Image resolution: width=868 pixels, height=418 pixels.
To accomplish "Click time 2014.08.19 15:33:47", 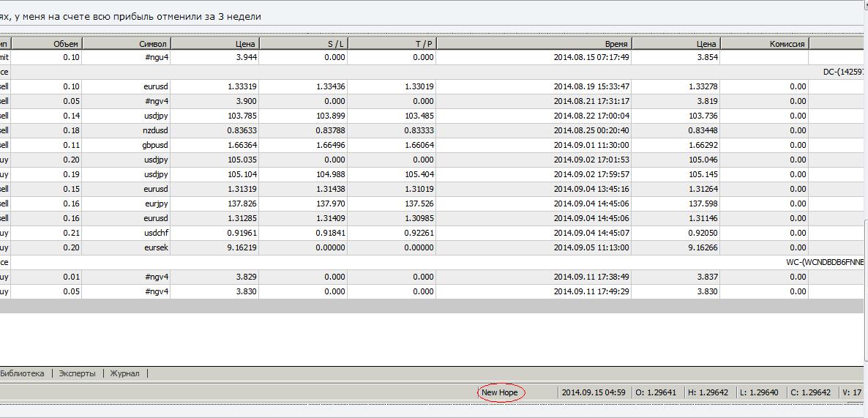I will coord(591,86).
